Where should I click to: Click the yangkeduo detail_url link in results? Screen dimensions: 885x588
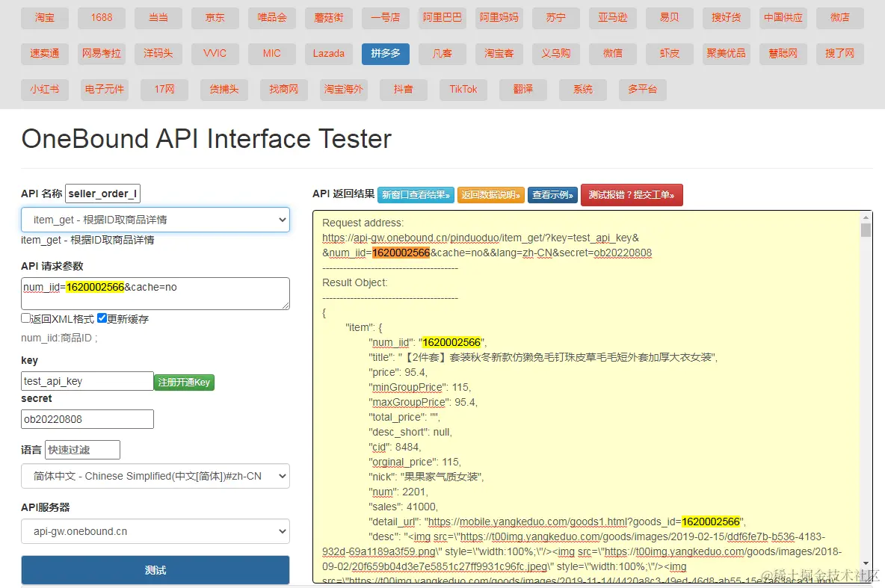tap(584, 522)
